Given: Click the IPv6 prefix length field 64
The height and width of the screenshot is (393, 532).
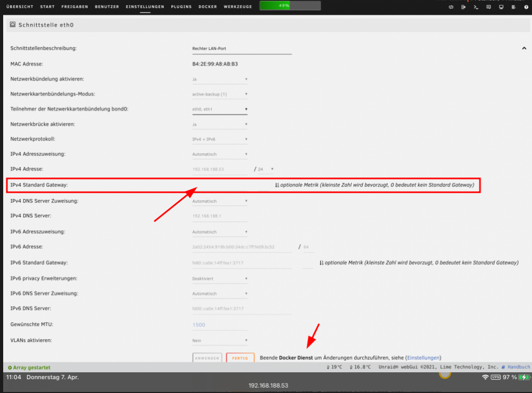Looking at the screenshot, I should point(308,247).
